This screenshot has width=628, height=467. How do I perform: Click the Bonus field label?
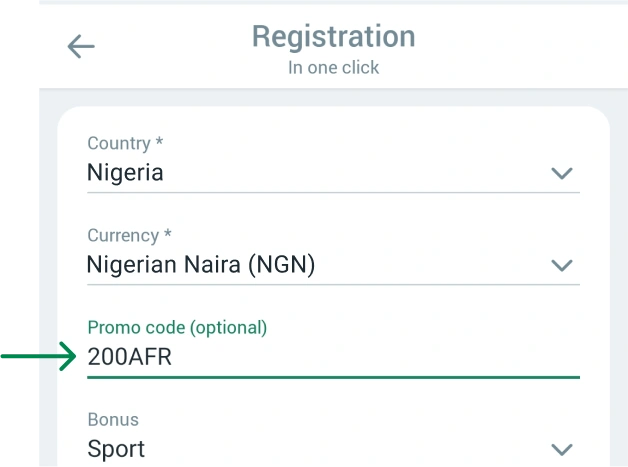coord(113,420)
